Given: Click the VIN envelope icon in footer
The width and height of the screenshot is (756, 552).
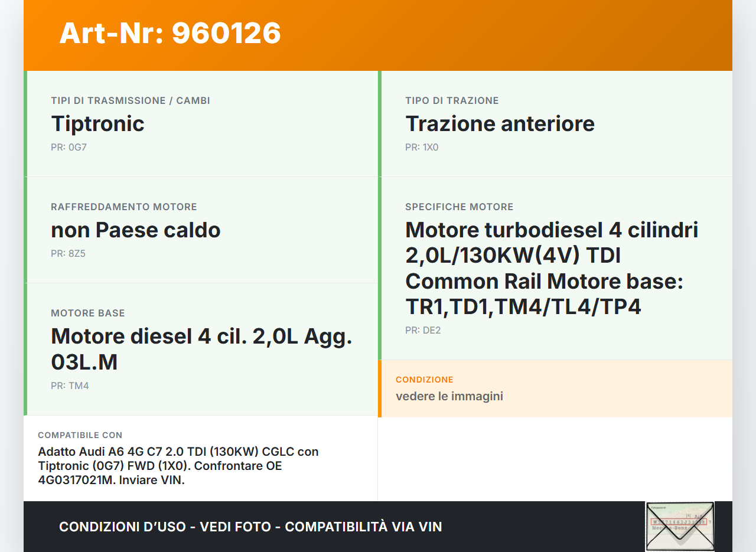Looking at the screenshot, I should click(x=680, y=526).
